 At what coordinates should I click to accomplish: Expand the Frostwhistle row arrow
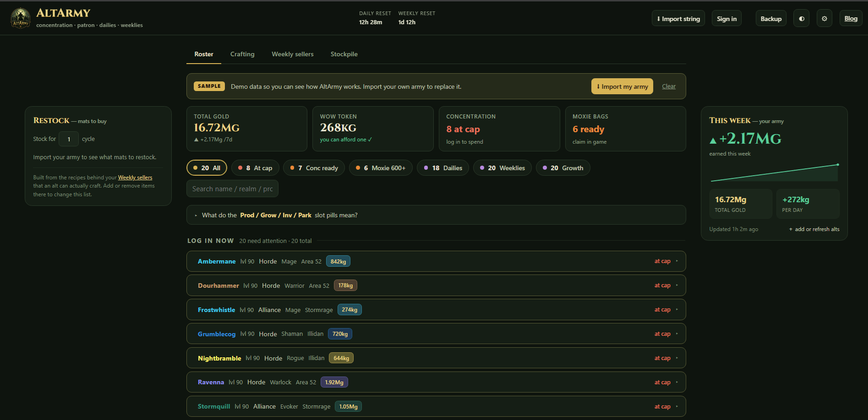tap(677, 310)
